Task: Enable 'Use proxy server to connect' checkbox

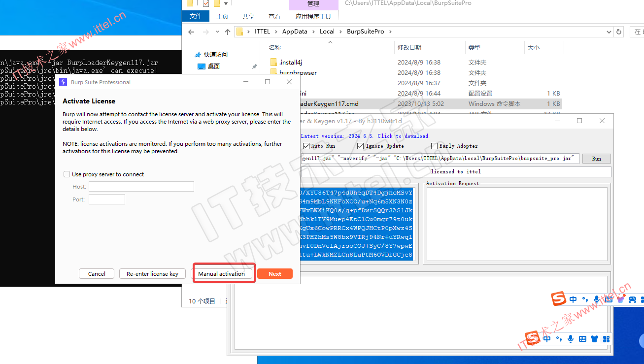Action: pyautogui.click(x=67, y=174)
